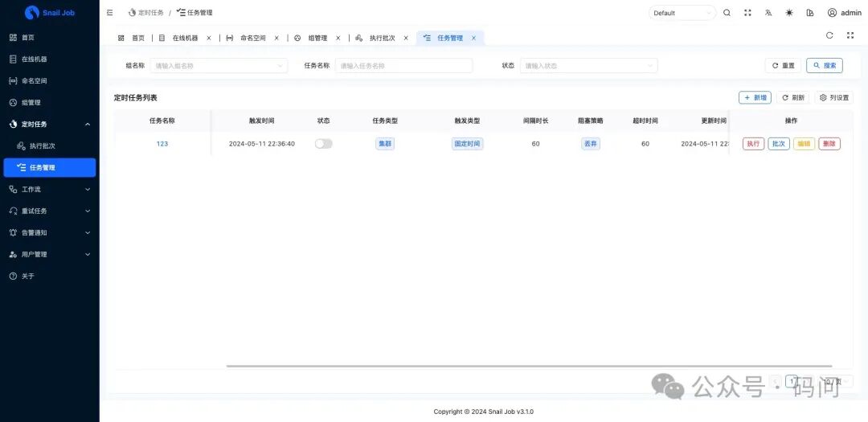Enter fullscreen via the header fullscreen icon
868x422 pixels.
pyautogui.click(x=748, y=13)
